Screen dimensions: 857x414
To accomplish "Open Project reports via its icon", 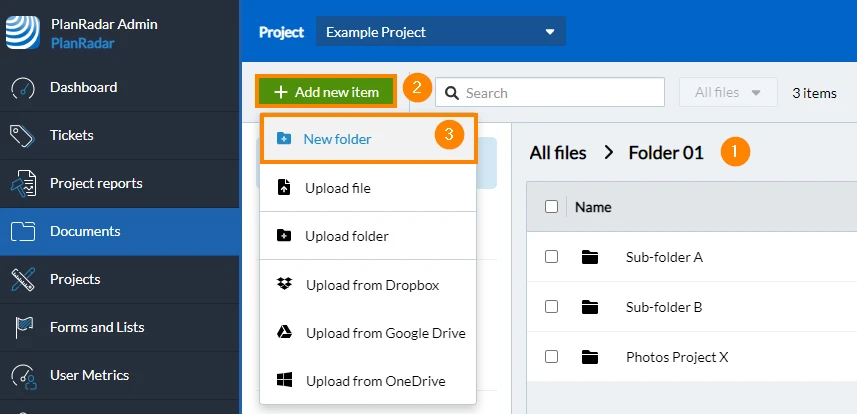I will click(x=23, y=184).
